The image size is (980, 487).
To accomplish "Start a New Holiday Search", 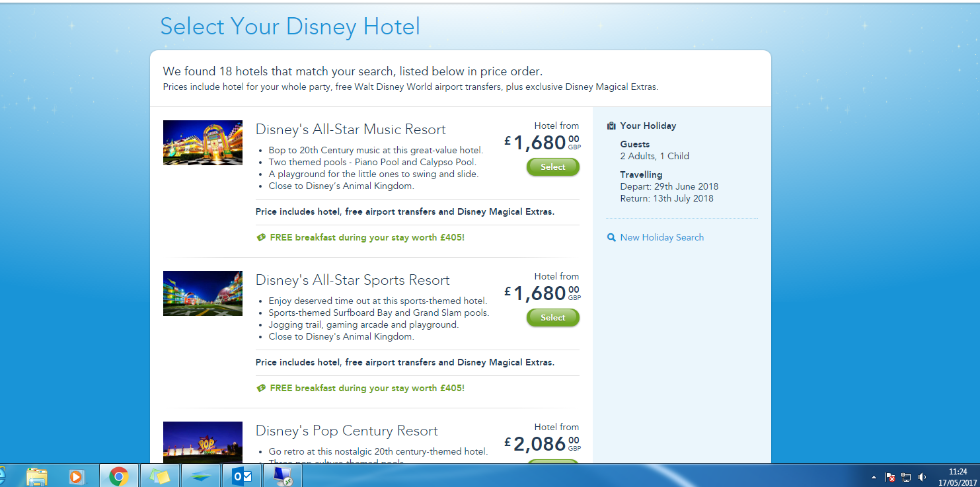I will tap(662, 237).
